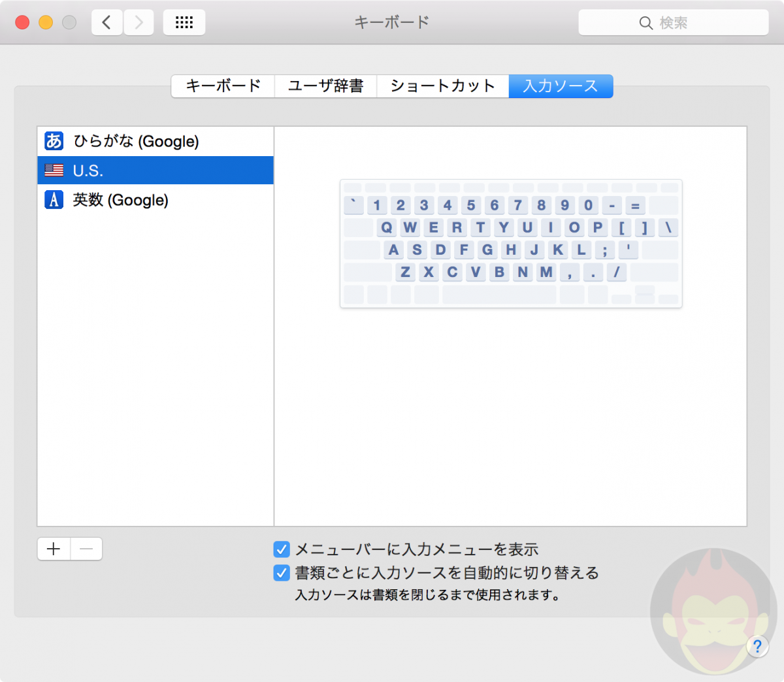Click the plus button to add input source

(53, 549)
